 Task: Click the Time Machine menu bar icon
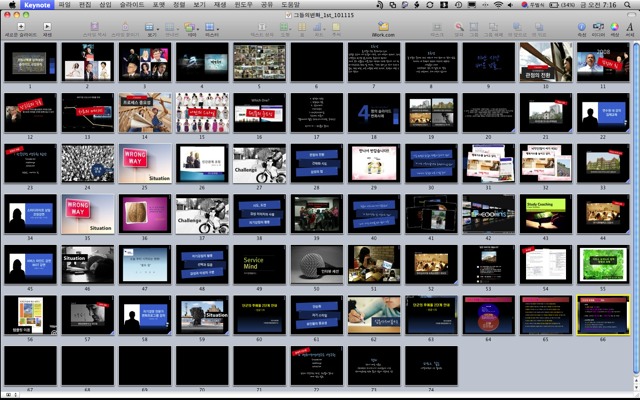click(x=458, y=5)
